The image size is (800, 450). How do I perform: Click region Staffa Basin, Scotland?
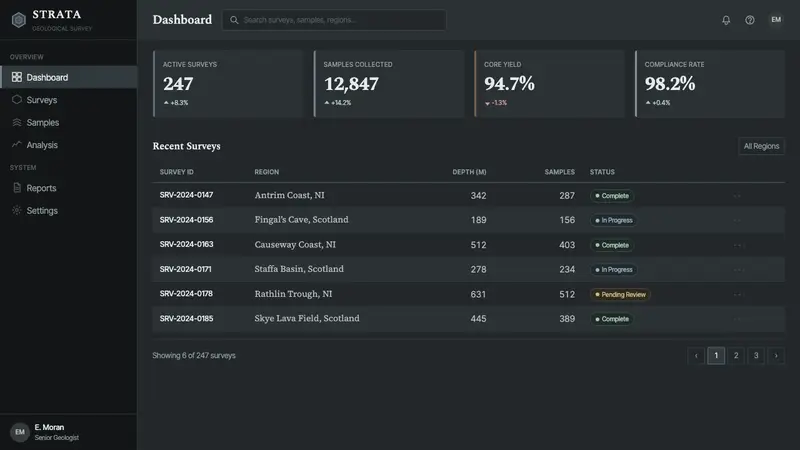[299, 269]
